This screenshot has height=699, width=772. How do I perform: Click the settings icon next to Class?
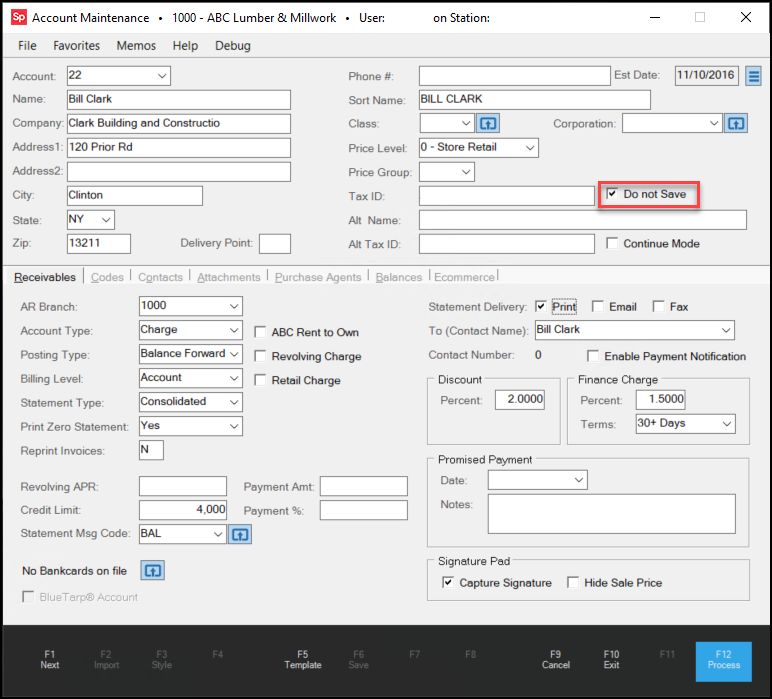coord(488,124)
